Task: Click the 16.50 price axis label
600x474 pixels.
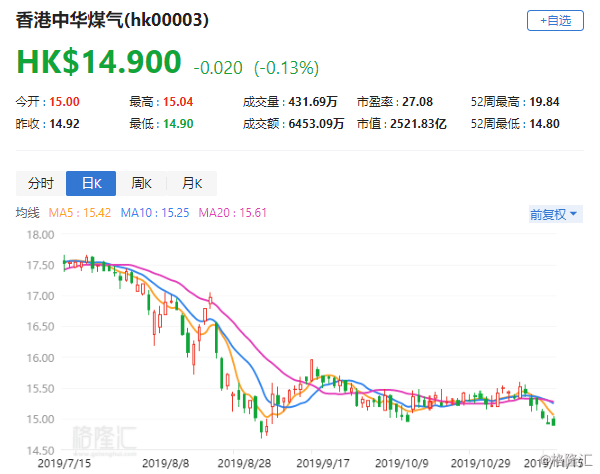Action: (x=40, y=327)
